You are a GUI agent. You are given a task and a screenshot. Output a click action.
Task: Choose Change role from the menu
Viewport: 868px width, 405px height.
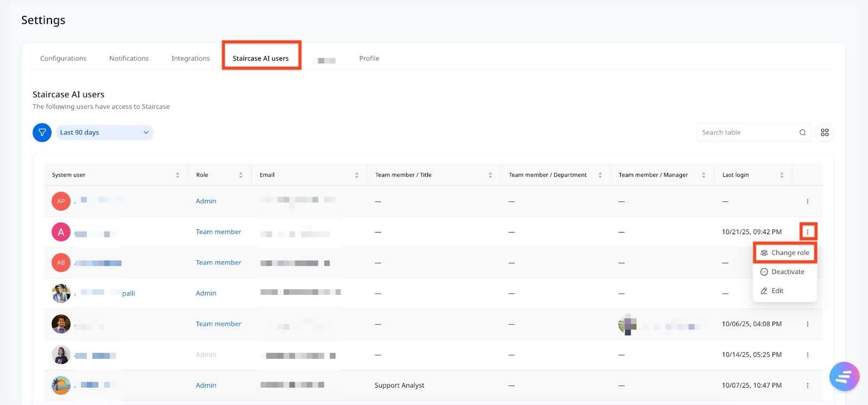(x=785, y=253)
